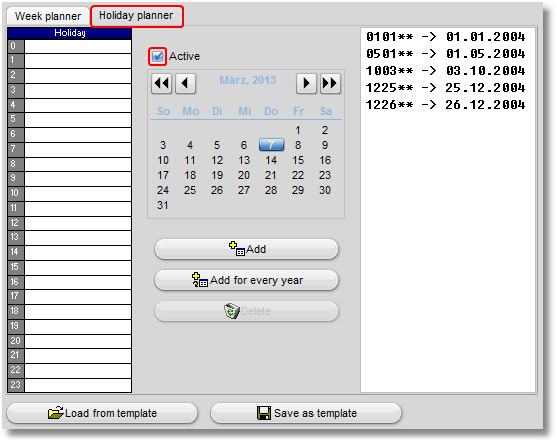Click the folder icon on Load from template
Image resolution: width=557 pixels, height=443 pixels.
pyautogui.click(x=56, y=413)
